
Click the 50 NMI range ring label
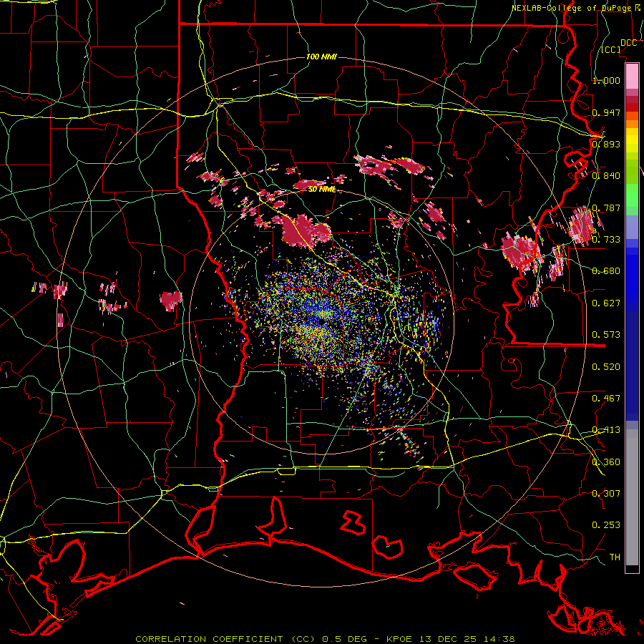coord(322,190)
